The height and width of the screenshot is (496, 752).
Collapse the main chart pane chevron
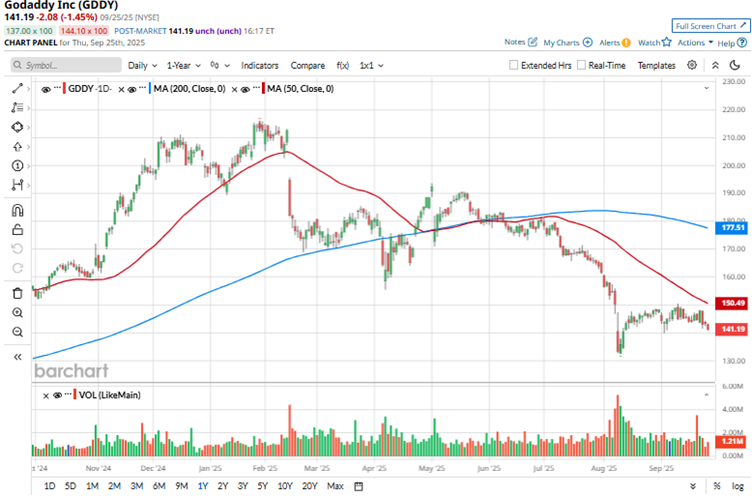pos(706,88)
